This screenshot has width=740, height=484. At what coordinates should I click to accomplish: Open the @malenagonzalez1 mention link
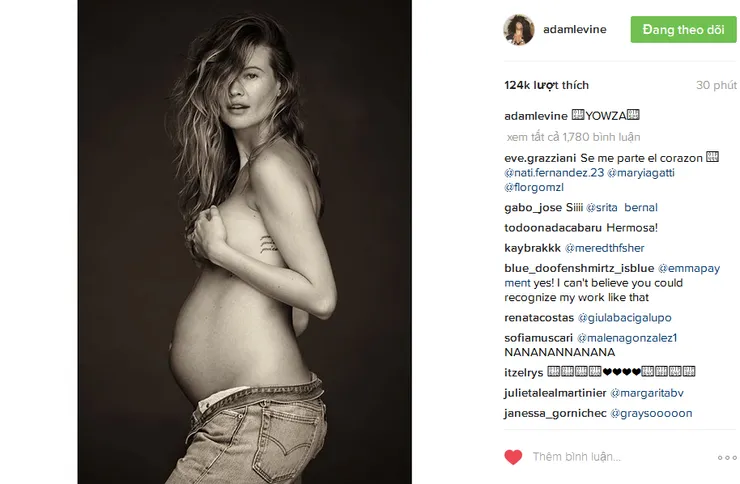[x=627, y=338]
